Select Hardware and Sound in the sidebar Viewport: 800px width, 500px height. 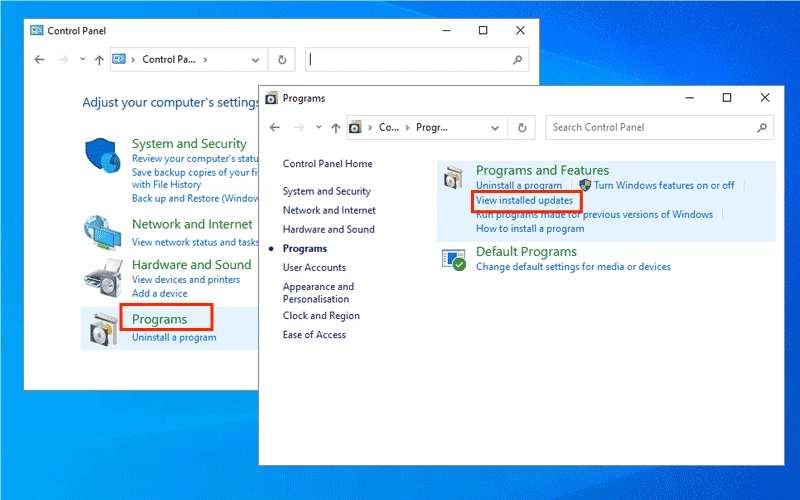(x=329, y=230)
